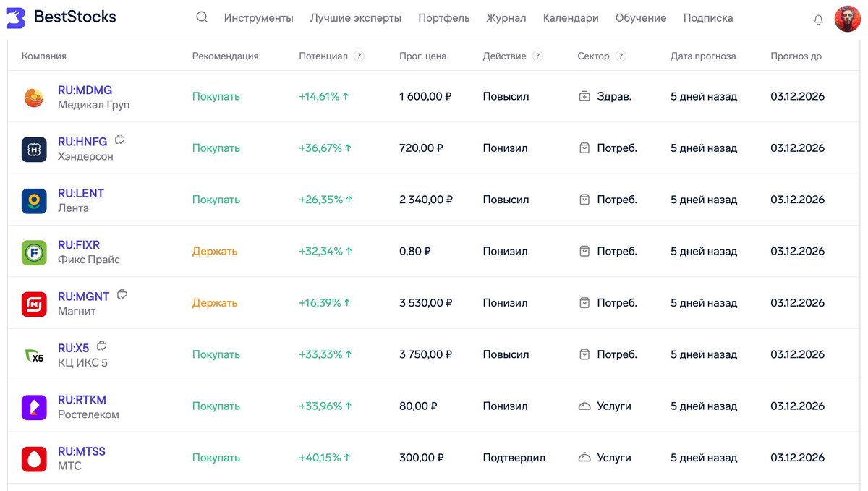Click Держать recommendation in the FIXR row
This screenshot has height=491, width=868.
[215, 252]
